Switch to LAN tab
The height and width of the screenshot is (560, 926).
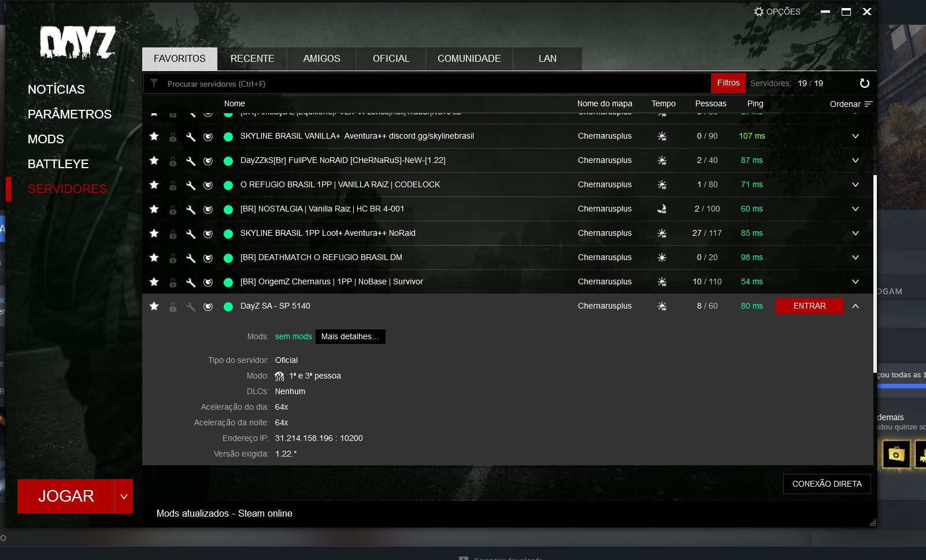click(547, 59)
